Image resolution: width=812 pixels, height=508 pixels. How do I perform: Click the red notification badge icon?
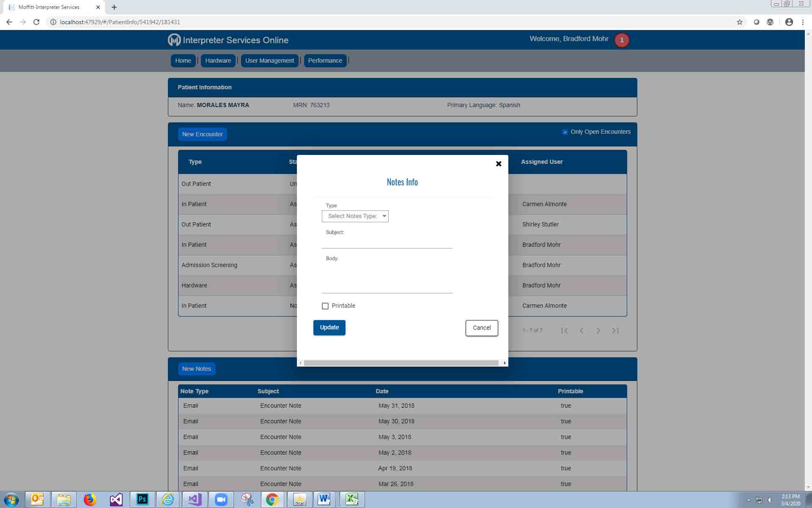621,40
